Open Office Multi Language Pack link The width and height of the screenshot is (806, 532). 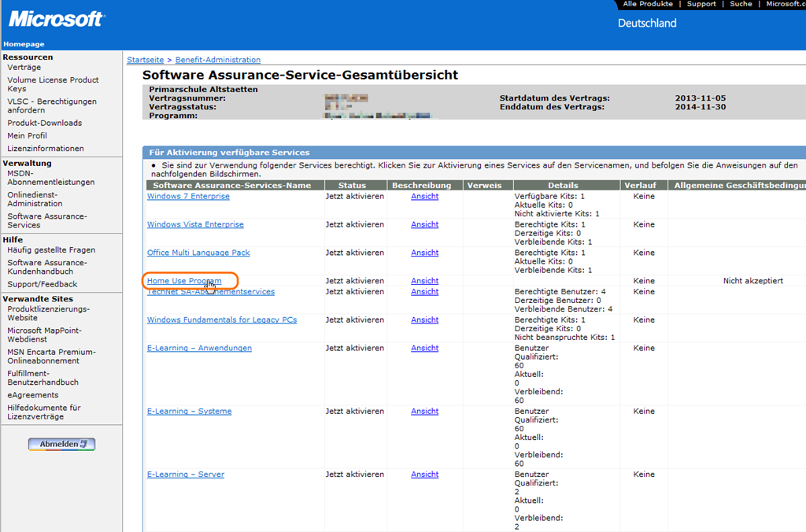point(198,253)
